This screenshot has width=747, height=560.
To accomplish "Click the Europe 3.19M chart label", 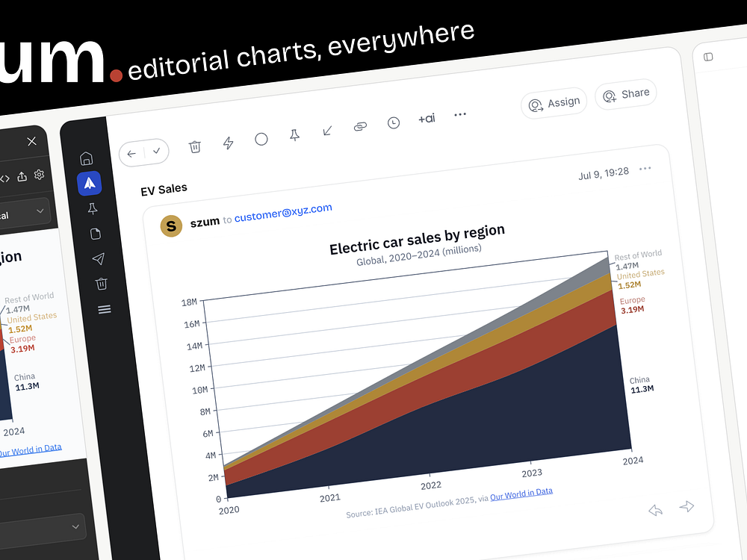I will click(x=632, y=305).
